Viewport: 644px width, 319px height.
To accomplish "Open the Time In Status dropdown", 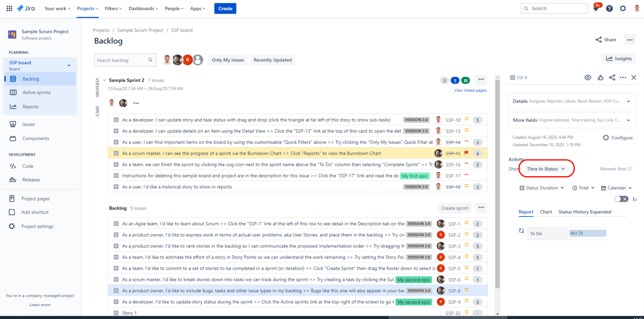I will pos(546,169).
